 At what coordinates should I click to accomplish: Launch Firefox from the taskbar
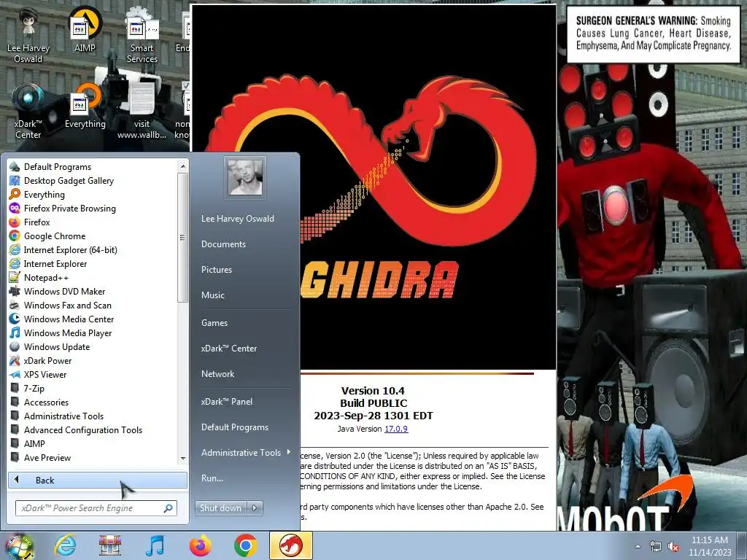pos(200,545)
